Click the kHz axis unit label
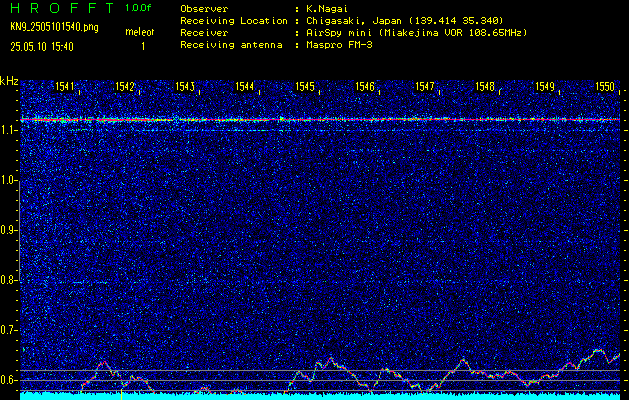 click(9, 81)
